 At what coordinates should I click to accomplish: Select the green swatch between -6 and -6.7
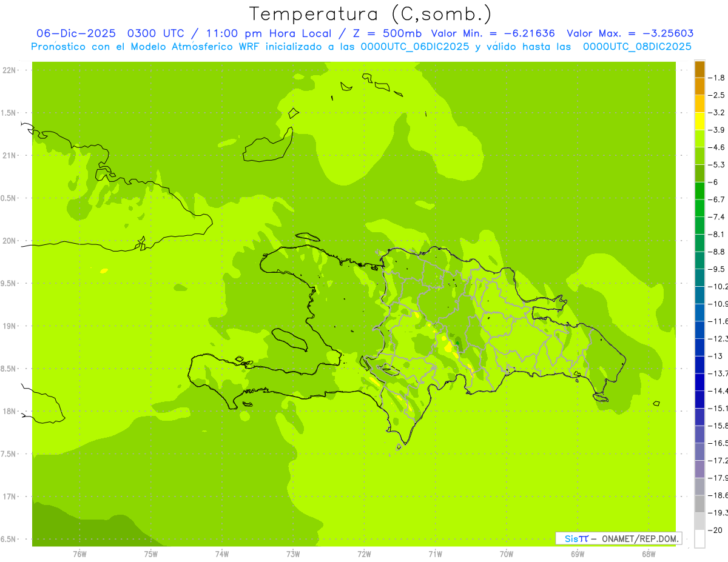tap(699, 190)
